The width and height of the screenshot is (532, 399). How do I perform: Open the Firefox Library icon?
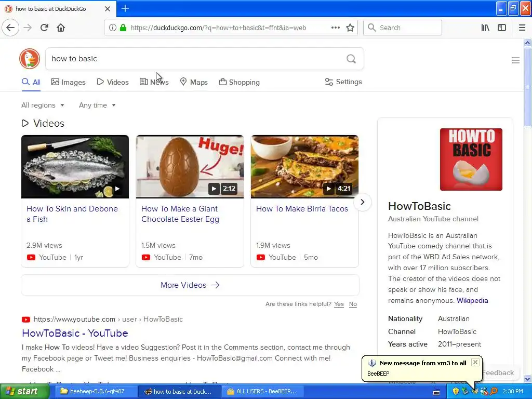(x=485, y=28)
